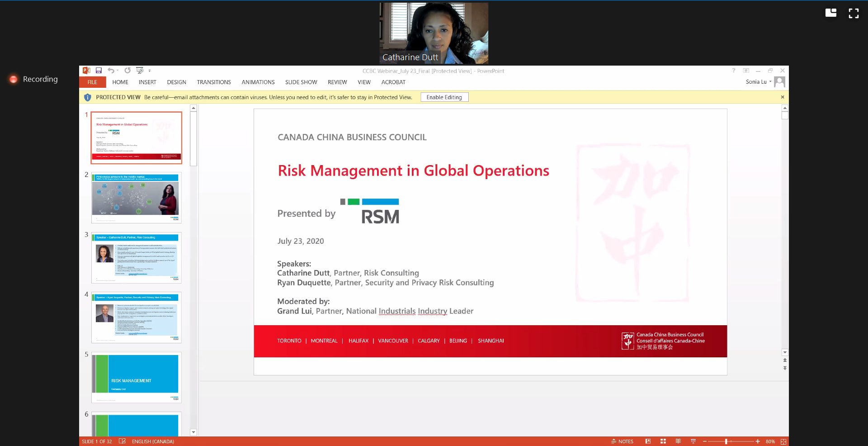Click the zoom slider handle
The width and height of the screenshot is (868, 446).
[x=726, y=441]
